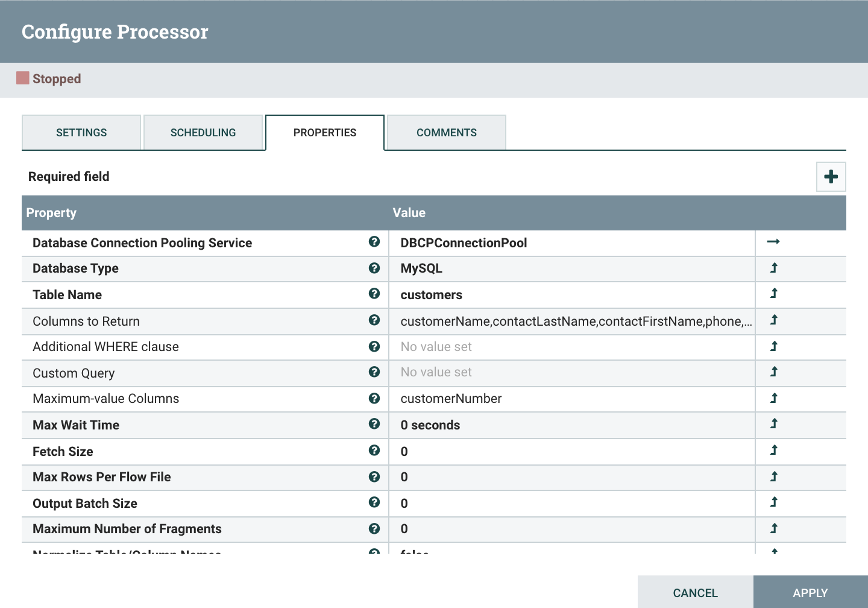Screen dimensions: 868x608
Task: Open help icon for Max Wait Time
Action: point(374,424)
